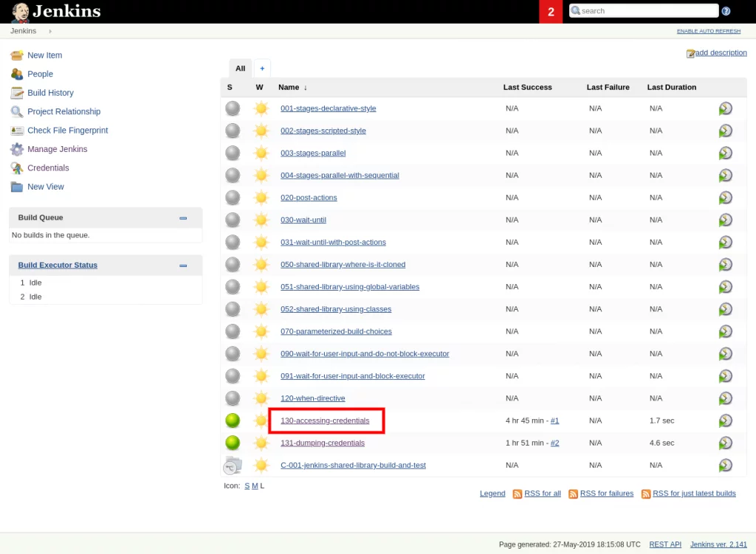Sort by the Last Failure column header
This screenshot has width=756, height=554.
point(608,87)
